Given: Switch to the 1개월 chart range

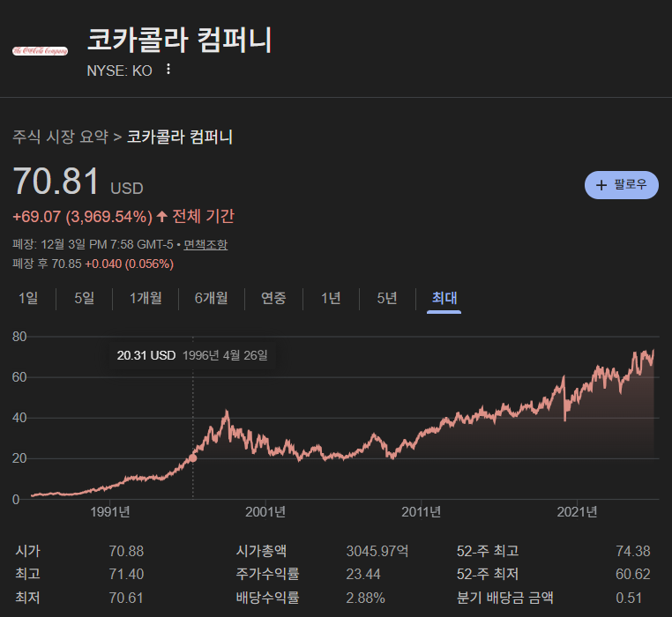Looking at the screenshot, I should [146, 298].
